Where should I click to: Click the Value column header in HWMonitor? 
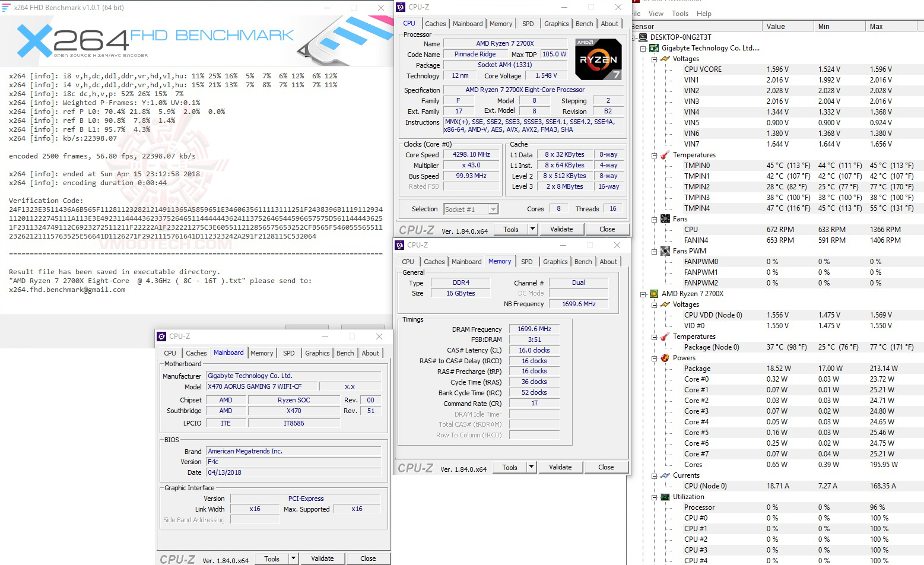(788, 26)
